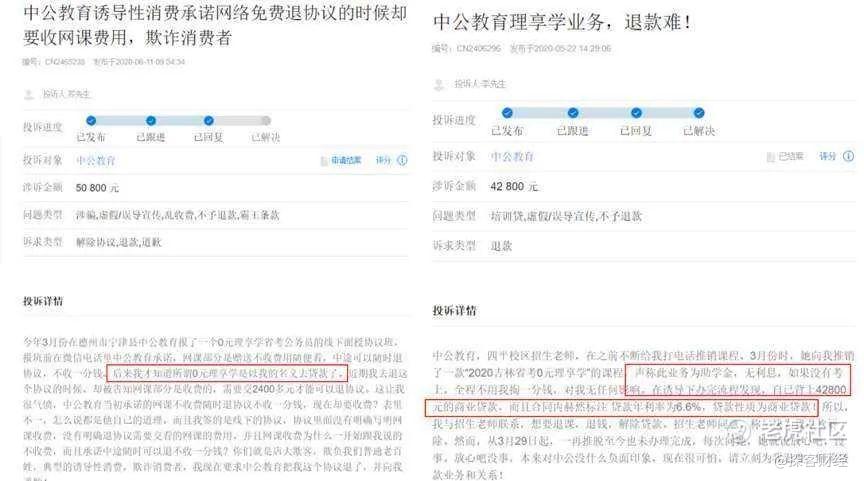Click the left complaint's 已发布 progress dot

pos(91,121)
